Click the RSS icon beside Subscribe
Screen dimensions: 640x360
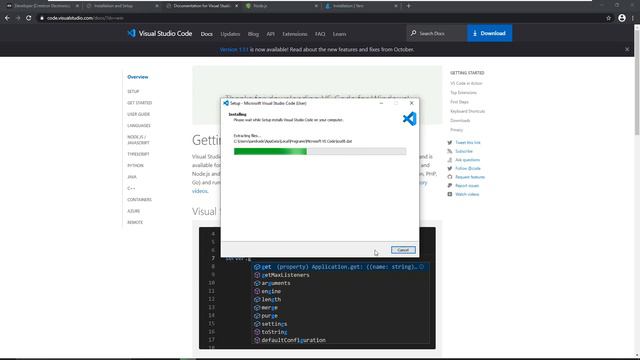[450, 151]
